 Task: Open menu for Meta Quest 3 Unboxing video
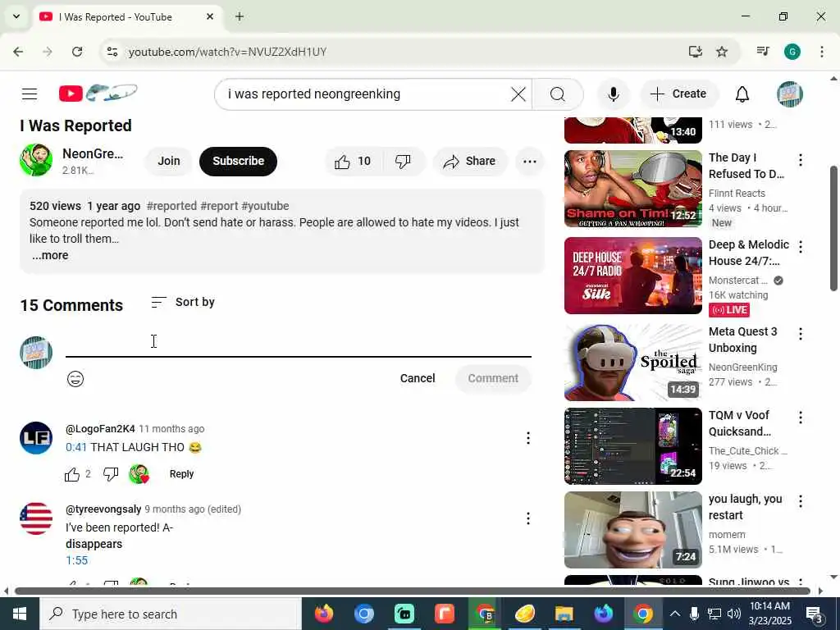click(x=801, y=335)
